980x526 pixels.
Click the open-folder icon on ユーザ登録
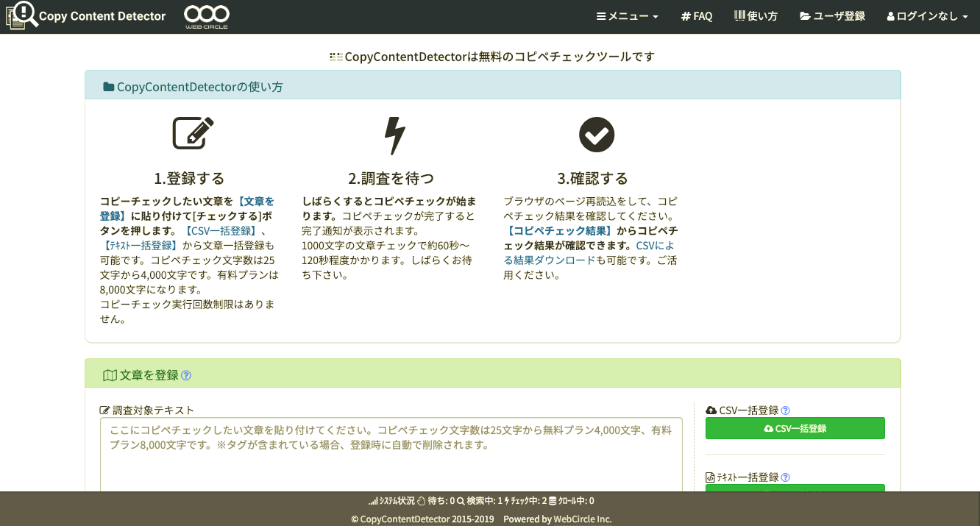pos(805,16)
